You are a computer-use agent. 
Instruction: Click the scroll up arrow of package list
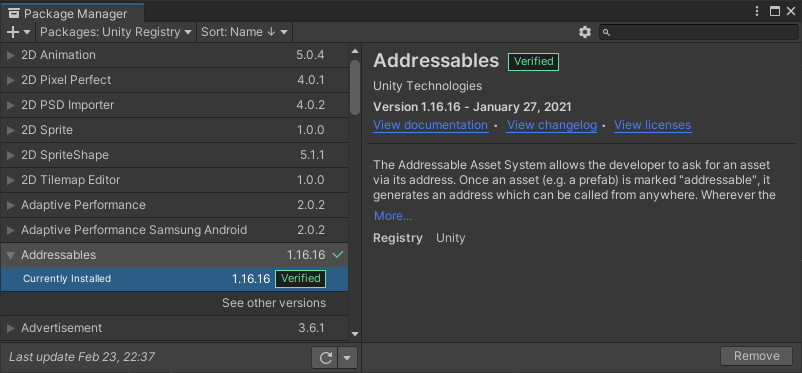354,51
